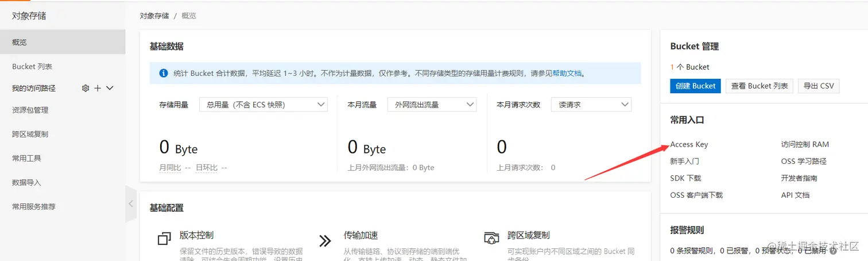Open the 帮助文档 link in the notice
The image size is (868, 261).
pos(567,74)
